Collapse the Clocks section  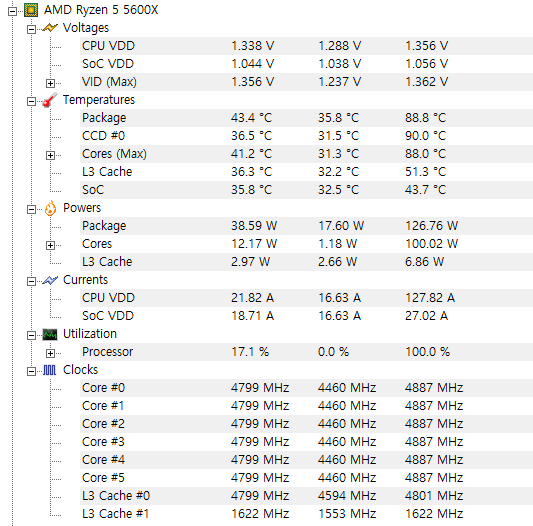(31, 371)
